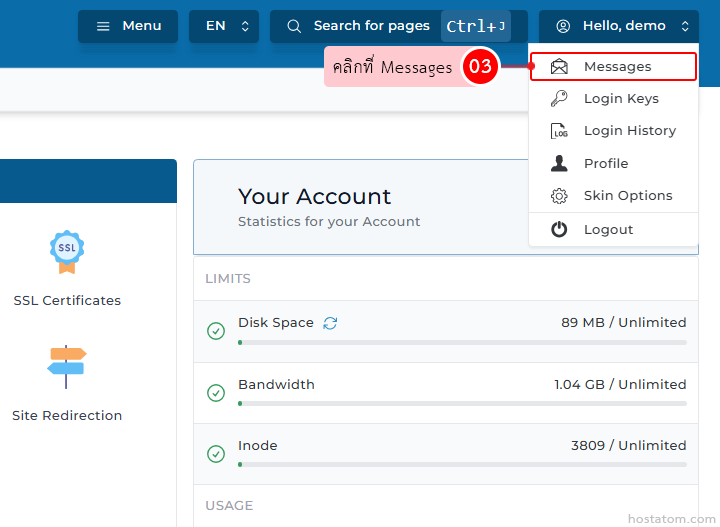Click the Bandwidth green checkmark
Viewport: 720px width, 527px height.
coord(216,393)
